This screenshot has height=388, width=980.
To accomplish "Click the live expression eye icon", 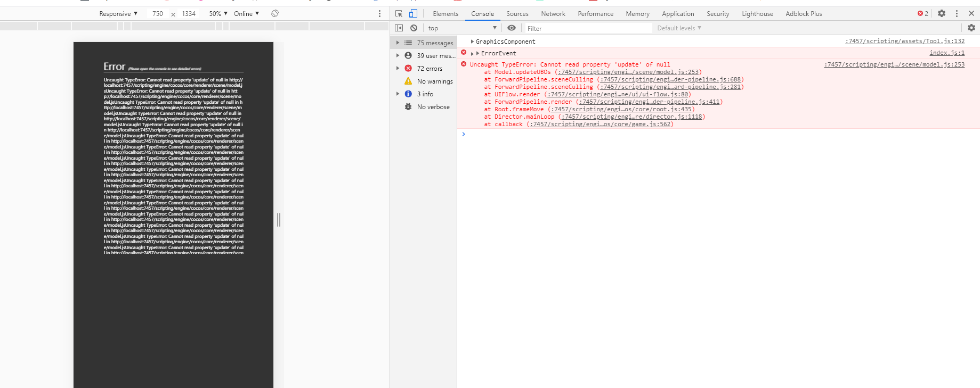I will coord(512,28).
